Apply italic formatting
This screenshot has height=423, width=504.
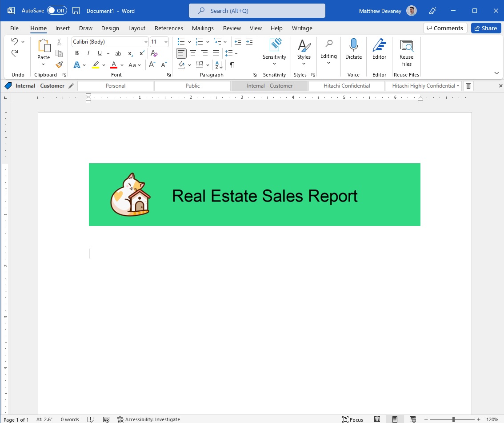click(x=88, y=53)
